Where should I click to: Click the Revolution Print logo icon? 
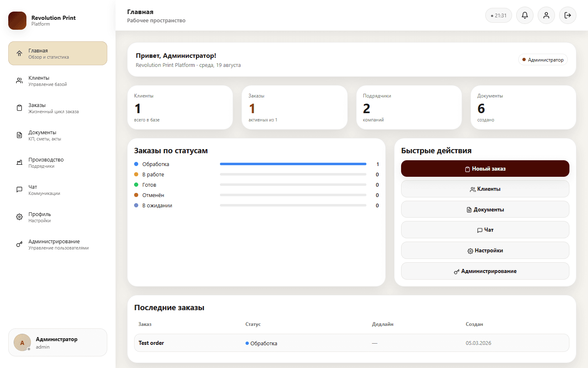pyautogui.click(x=17, y=21)
